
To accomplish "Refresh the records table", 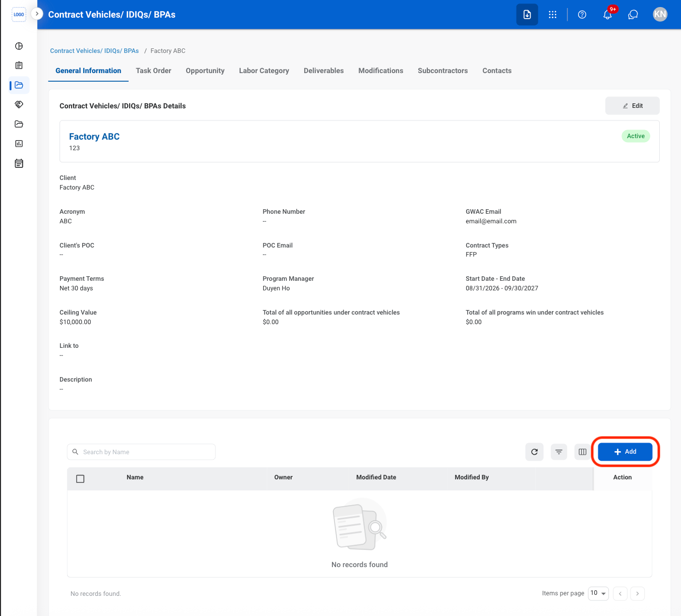I will (x=534, y=452).
